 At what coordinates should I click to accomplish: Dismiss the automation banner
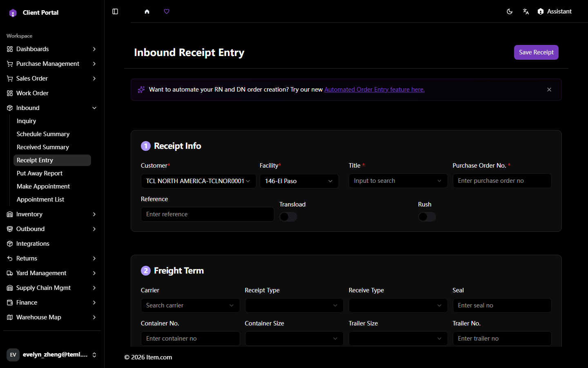coord(549,90)
